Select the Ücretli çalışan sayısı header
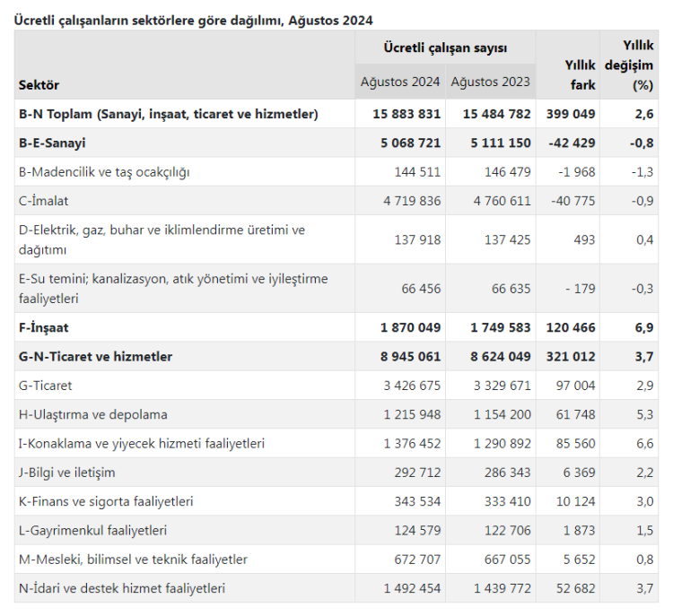The image size is (673, 616). 445,48
